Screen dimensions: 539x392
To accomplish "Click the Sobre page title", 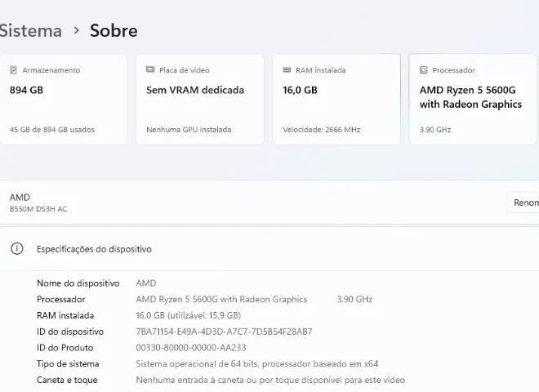I will (114, 30).
